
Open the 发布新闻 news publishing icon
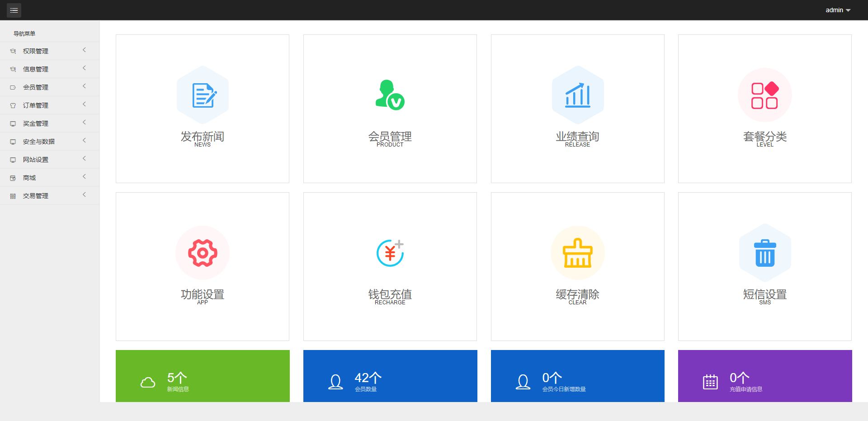pyautogui.click(x=203, y=95)
